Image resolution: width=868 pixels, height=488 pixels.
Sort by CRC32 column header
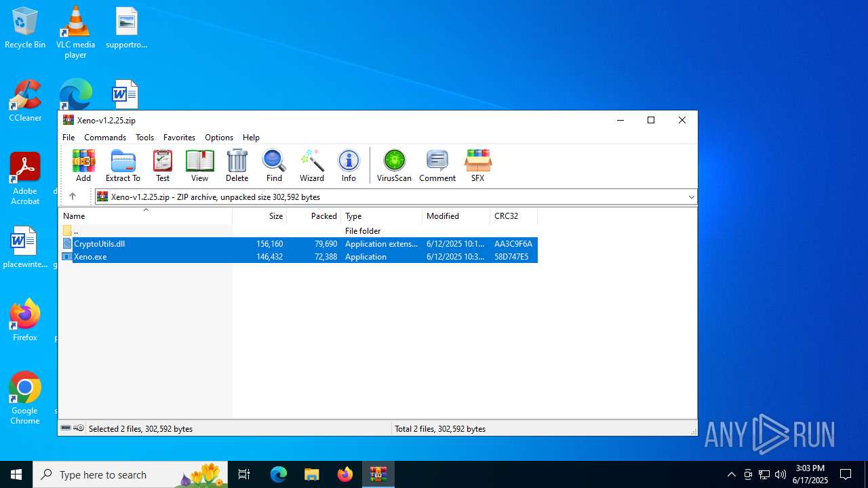(x=513, y=216)
